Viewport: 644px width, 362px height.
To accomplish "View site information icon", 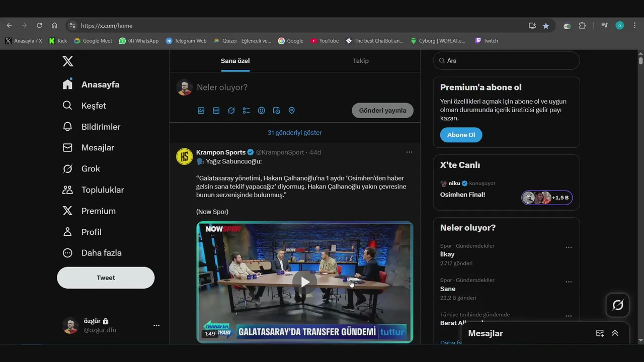I will tap(72, 26).
